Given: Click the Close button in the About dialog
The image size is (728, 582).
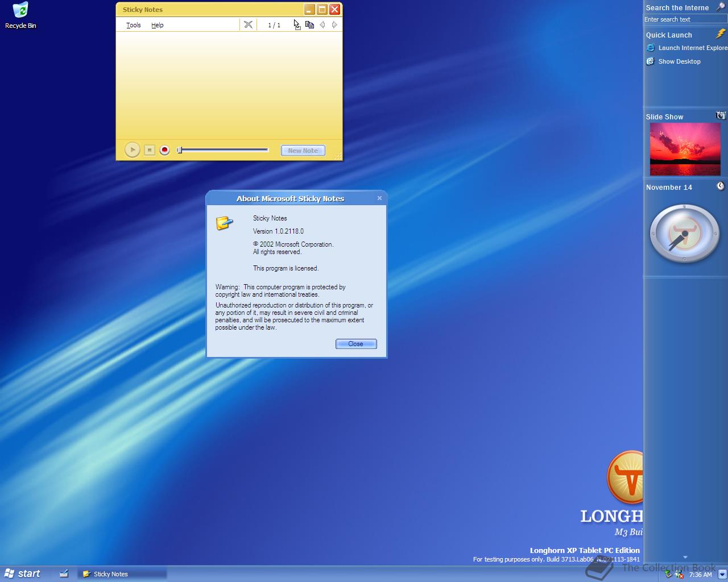Looking at the screenshot, I should [356, 344].
